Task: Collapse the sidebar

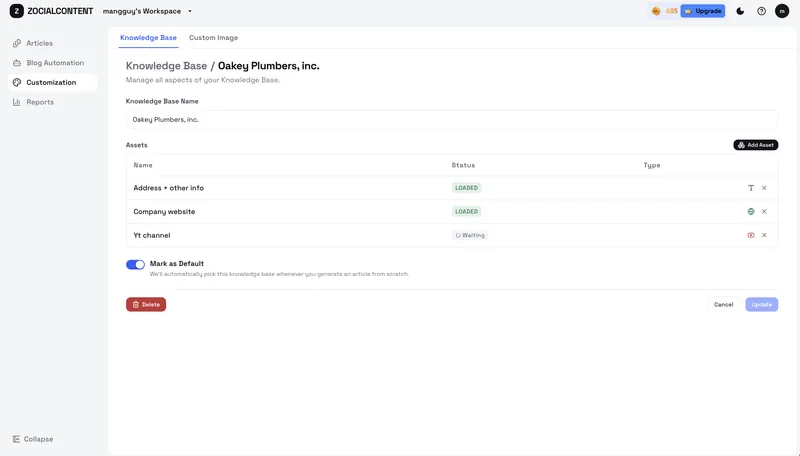Action: click(x=33, y=439)
